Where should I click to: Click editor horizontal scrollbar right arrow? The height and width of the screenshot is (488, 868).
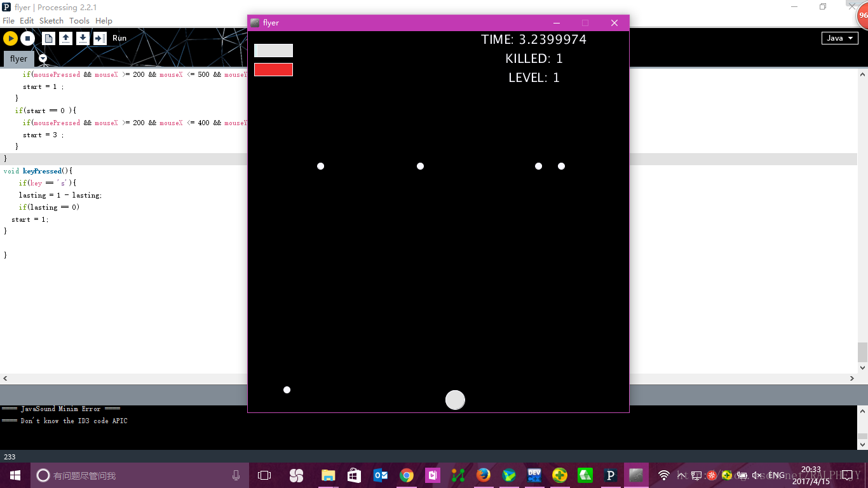[x=852, y=378]
